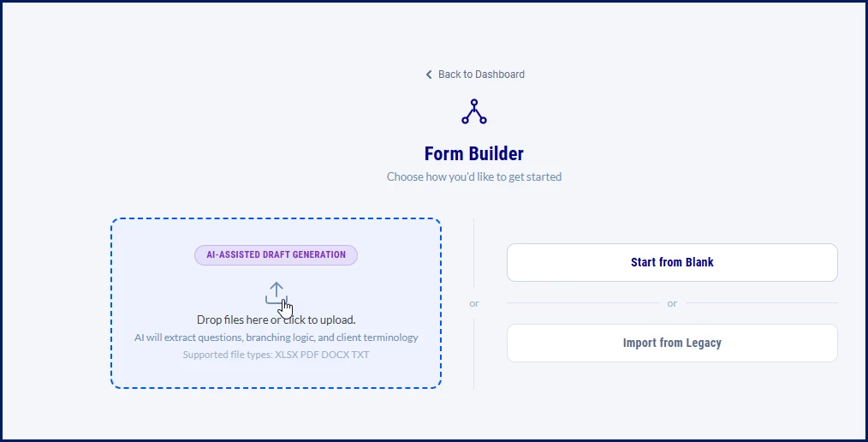The height and width of the screenshot is (442, 868).
Task: Click the "or" beside the vertical divider
Action: click(x=474, y=303)
